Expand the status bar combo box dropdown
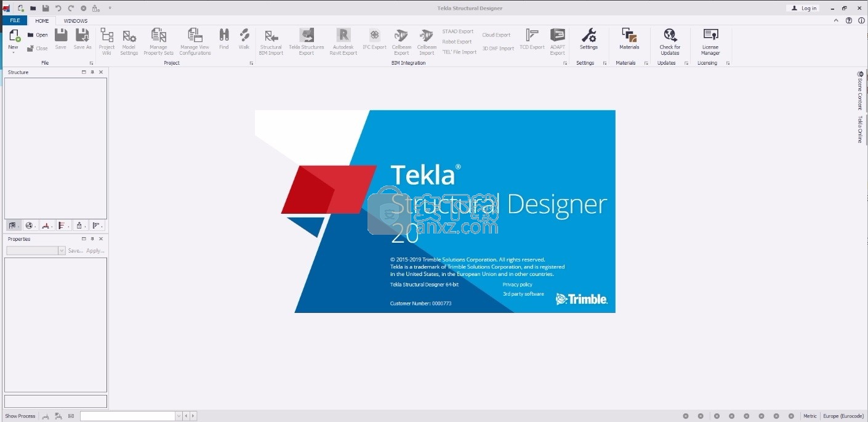 coord(179,416)
